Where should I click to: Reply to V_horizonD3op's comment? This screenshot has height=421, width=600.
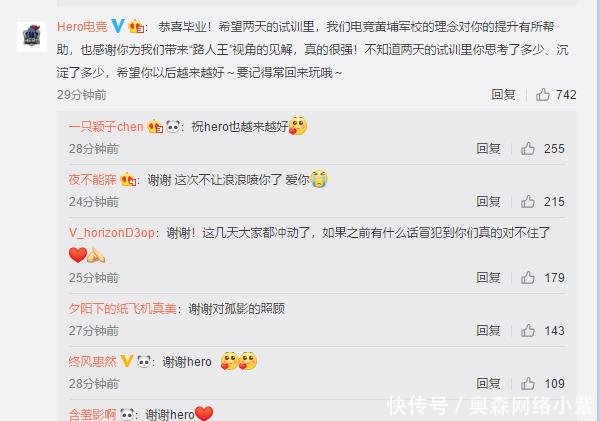[488, 277]
